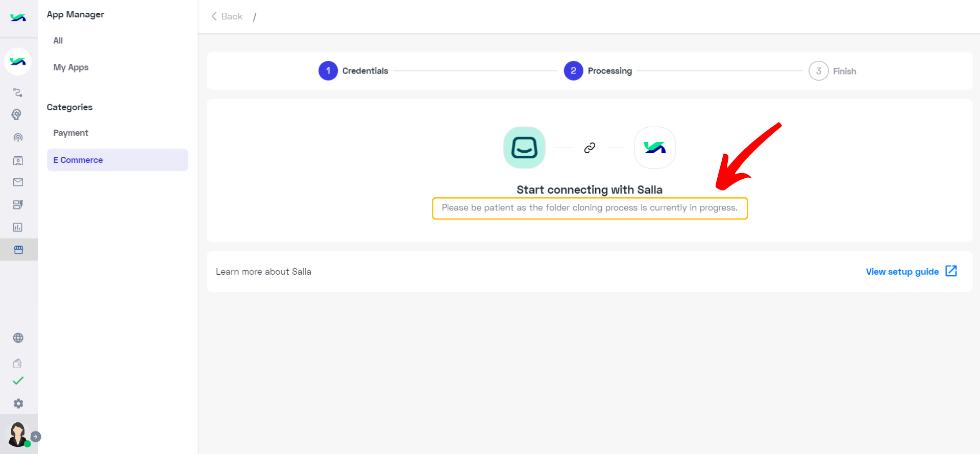Click step 1 Credentials circle
980x454 pixels.
[x=328, y=70]
